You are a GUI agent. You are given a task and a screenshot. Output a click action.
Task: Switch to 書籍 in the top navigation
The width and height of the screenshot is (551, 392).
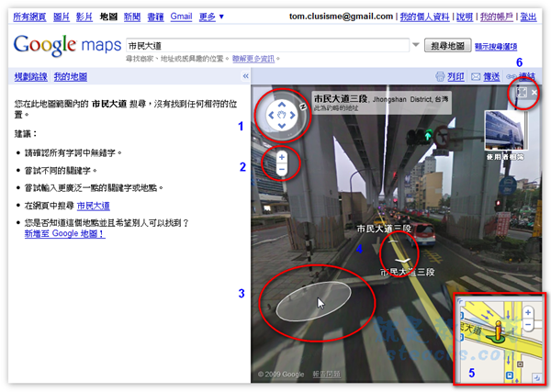click(x=155, y=17)
